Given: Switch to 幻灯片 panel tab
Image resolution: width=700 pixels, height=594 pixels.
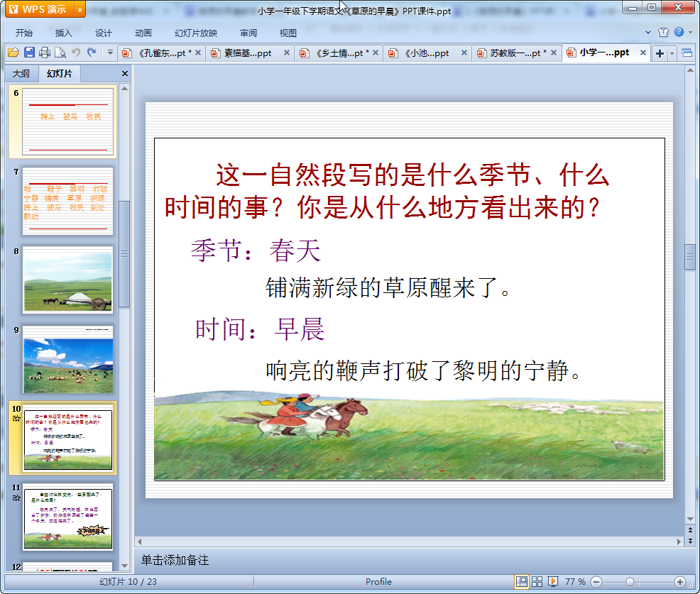Looking at the screenshot, I should 60,74.
